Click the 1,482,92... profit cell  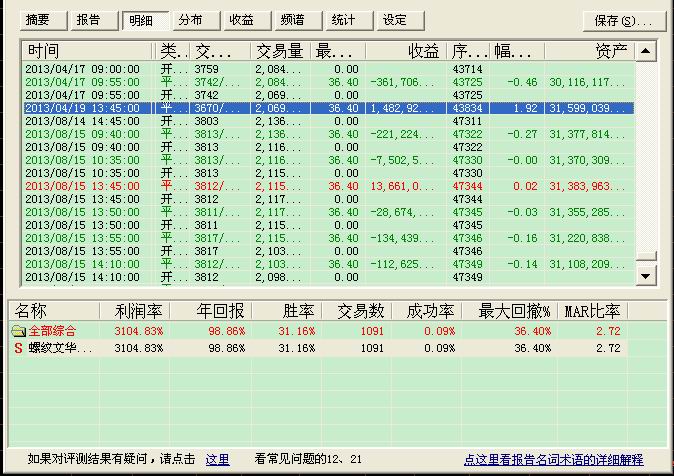pyautogui.click(x=403, y=108)
